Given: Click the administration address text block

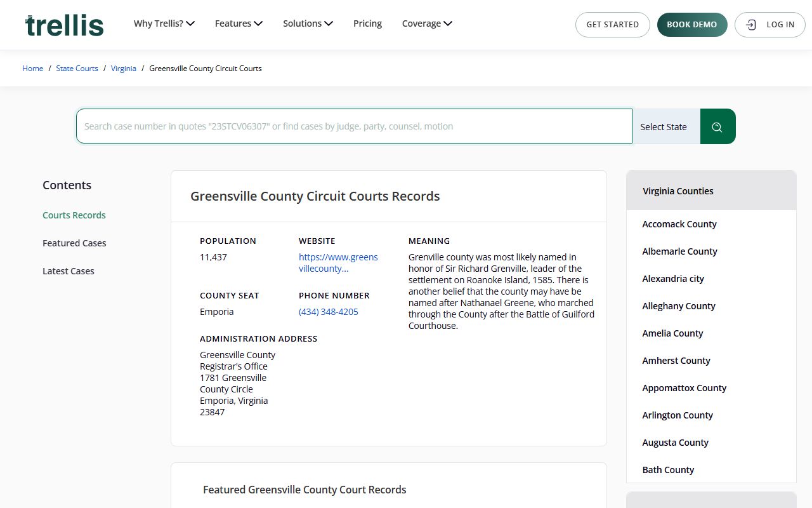Looking at the screenshot, I should click(238, 384).
